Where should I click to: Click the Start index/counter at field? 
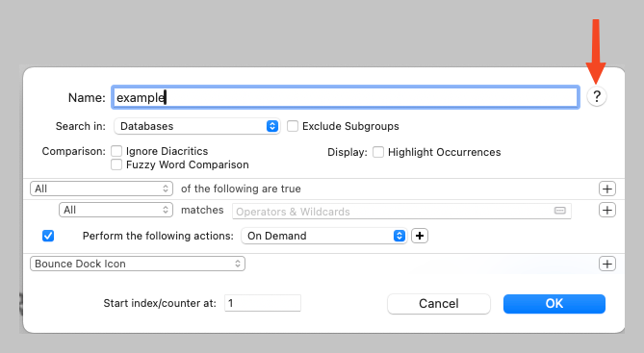(x=263, y=303)
